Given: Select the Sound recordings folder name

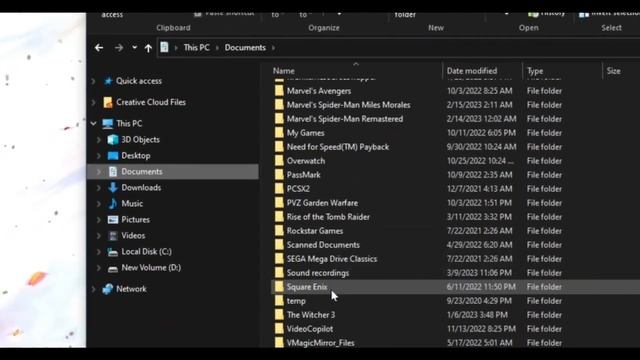Looking at the screenshot, I should (318, 273).
